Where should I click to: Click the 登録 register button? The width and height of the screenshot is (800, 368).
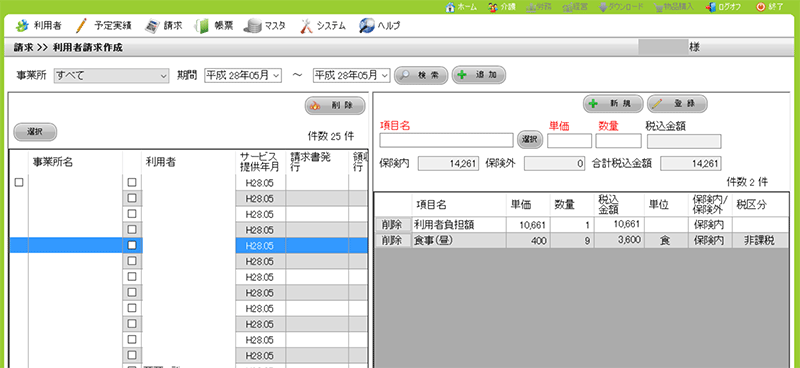pos(677,104)
